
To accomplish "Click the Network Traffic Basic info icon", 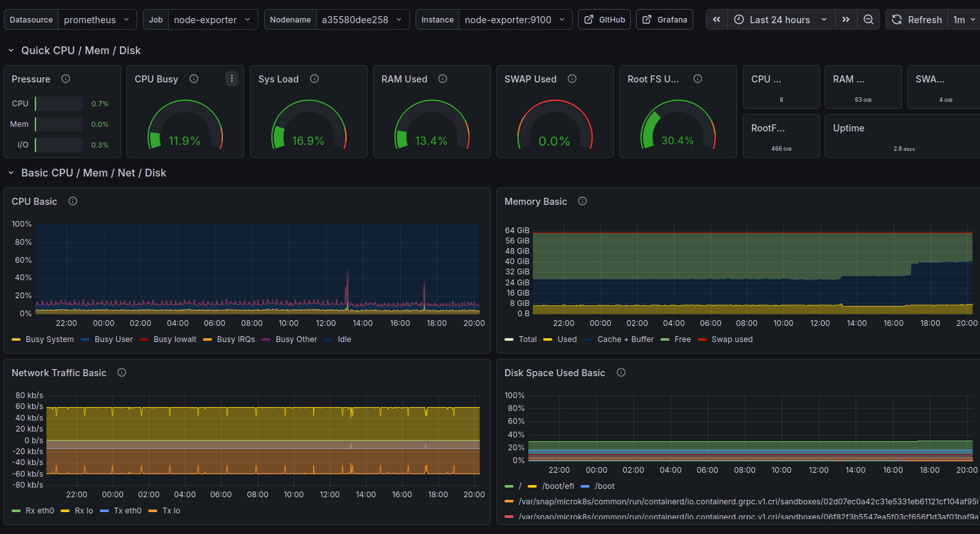I will tap(121, 372).
